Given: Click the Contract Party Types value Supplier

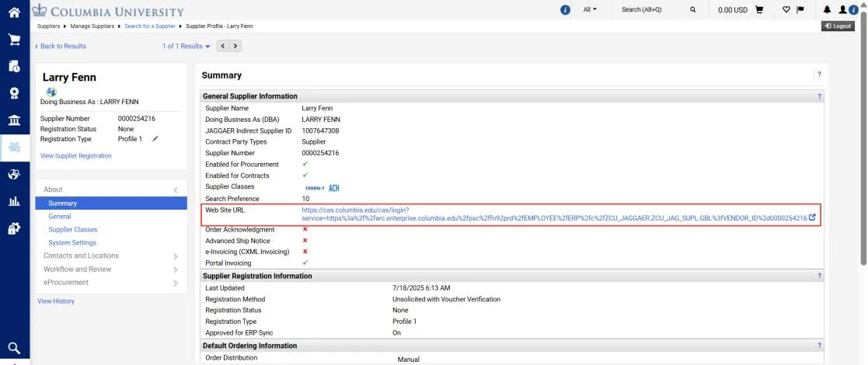Looking at the screenshot, I should click(x=314, y=142).
